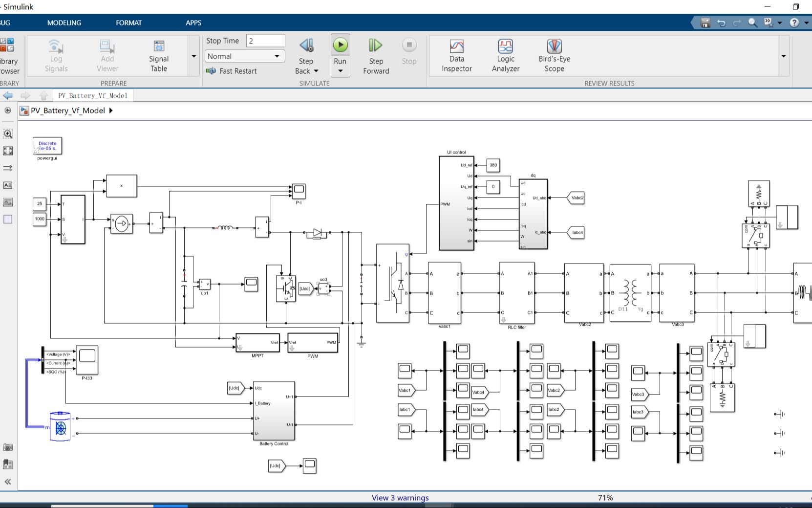This screenshot has height=508, width=812.
Task: Open the Bird's-Eye Scope
Action: [555, 54]
